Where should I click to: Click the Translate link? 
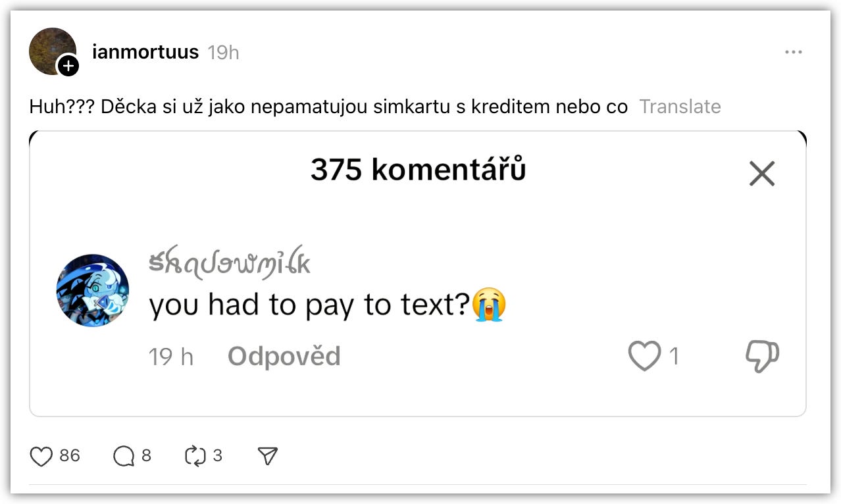680,107
